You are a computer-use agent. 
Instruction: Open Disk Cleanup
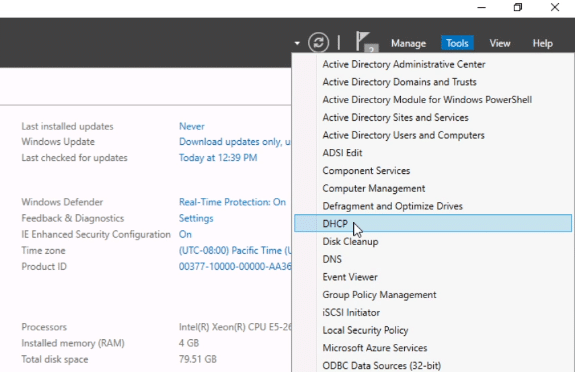coord(433,241)
